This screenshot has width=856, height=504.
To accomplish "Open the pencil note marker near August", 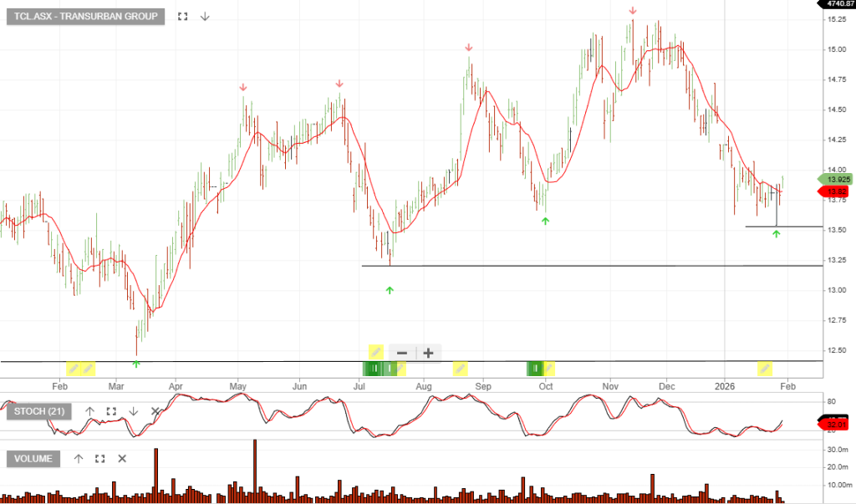I will coord(460,368).
